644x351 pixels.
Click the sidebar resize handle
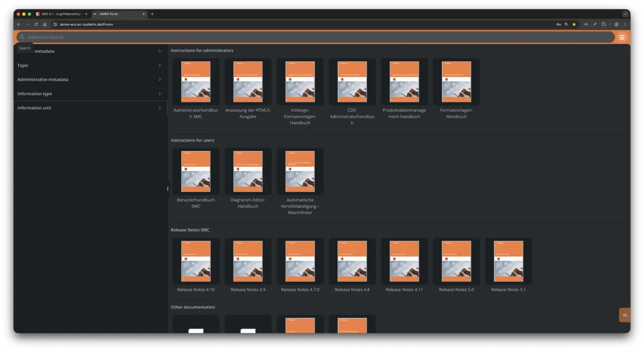pos(168,189)
